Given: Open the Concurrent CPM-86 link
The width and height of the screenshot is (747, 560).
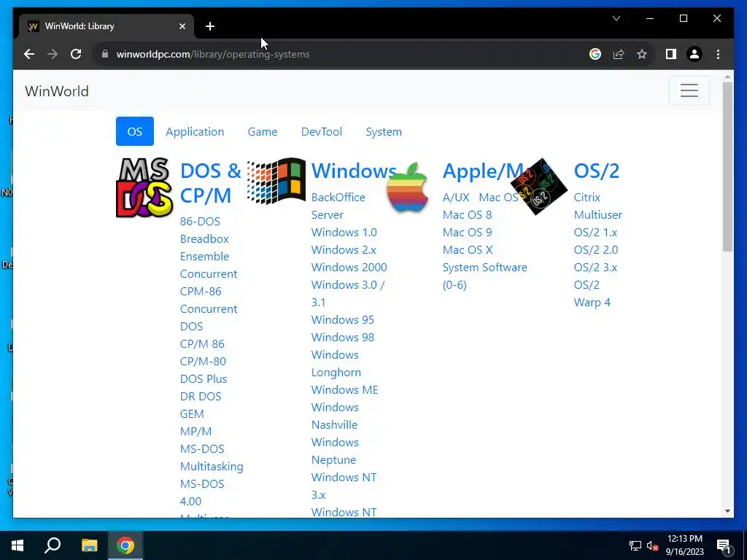Looking at the screenshot, I should 208,282.
